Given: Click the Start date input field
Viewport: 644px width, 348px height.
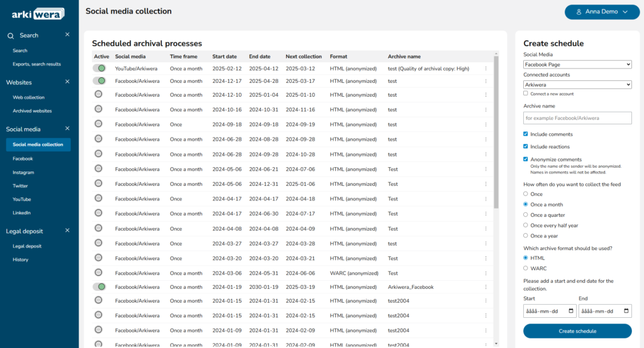Looking at the screenshot, I should (550, 311).
